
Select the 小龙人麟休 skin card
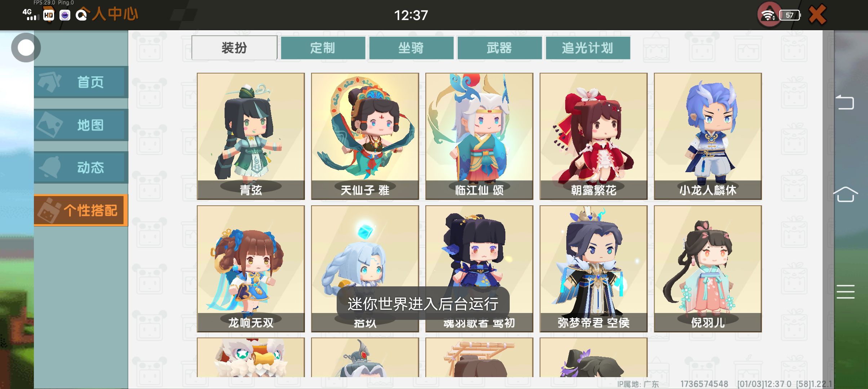tap(708, 136)
